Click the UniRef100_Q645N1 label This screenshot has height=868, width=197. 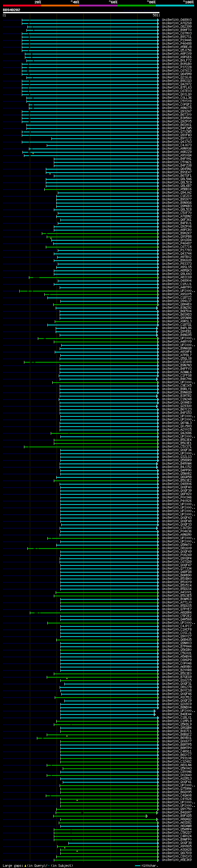tap(176, 169)
